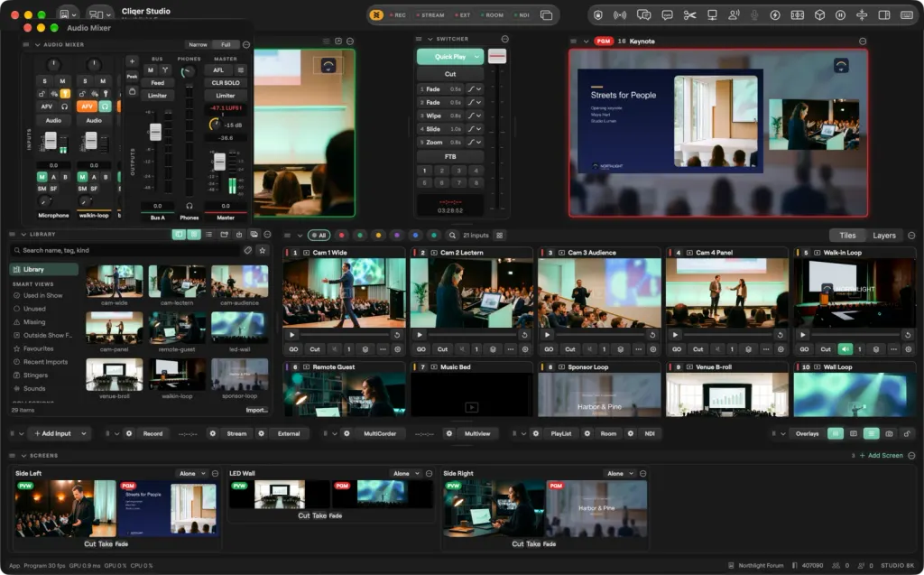This screenshot has height=575, width=924.
Task: Click the search icon in the inputs bar
Action: tap(452, 236)
